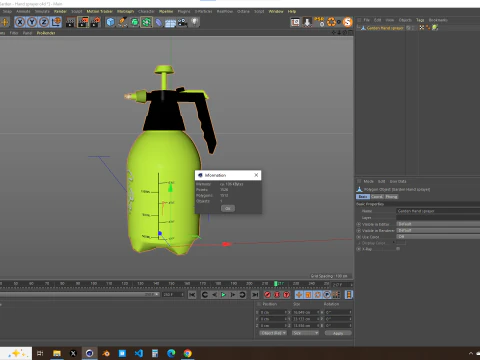Click the download arrow plugin icon

(x=307, y=22)
